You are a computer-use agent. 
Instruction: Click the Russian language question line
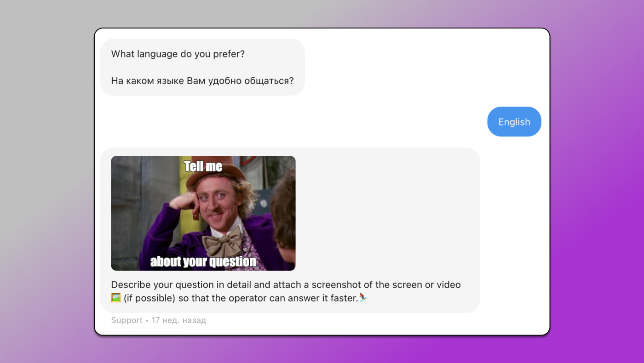pos(202,81)
